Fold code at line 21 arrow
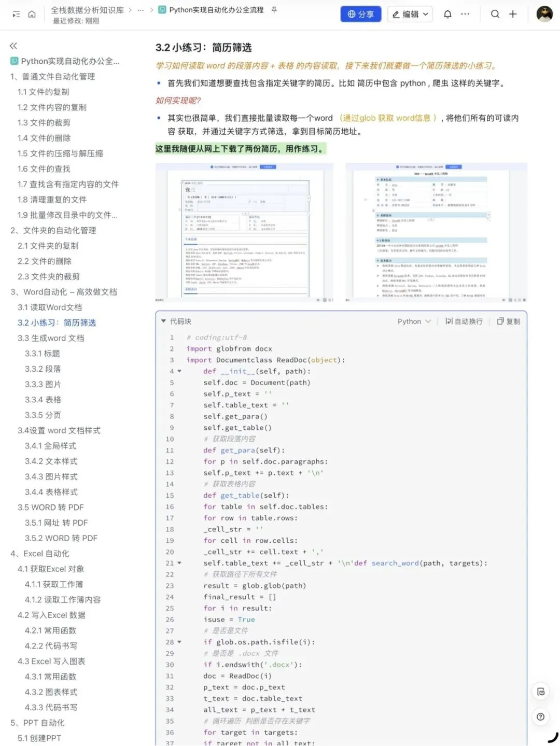This screenshot has width=560, height=746. [x=179, y=563]
